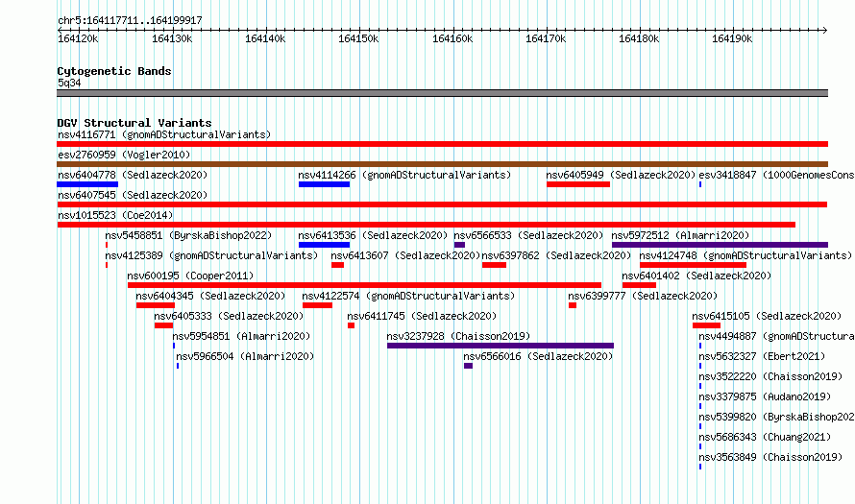Click the red nsv6404345 variant bar
Image resolution: width=855 pixels, height=504 pixels.
(156, 305)
